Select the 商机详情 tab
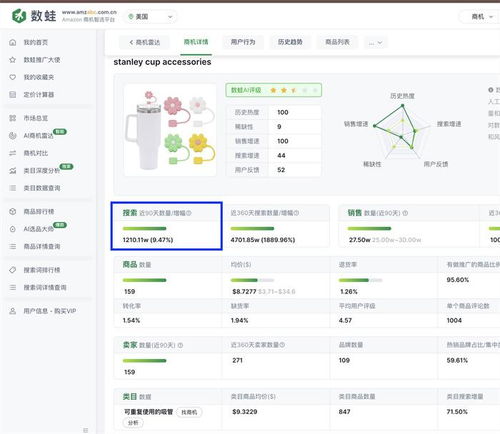 click(x=196, y=42)
